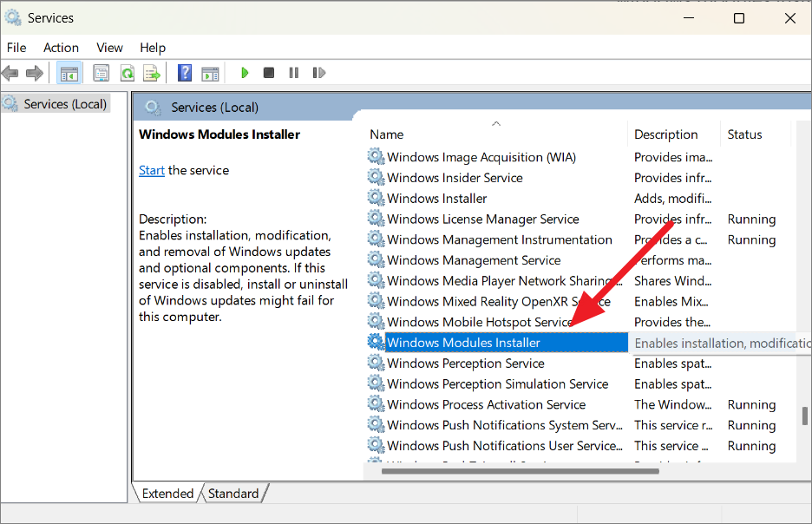Click the Export List toolbar icon
This screenshot has width=812, height=524.
pos(152,73)
